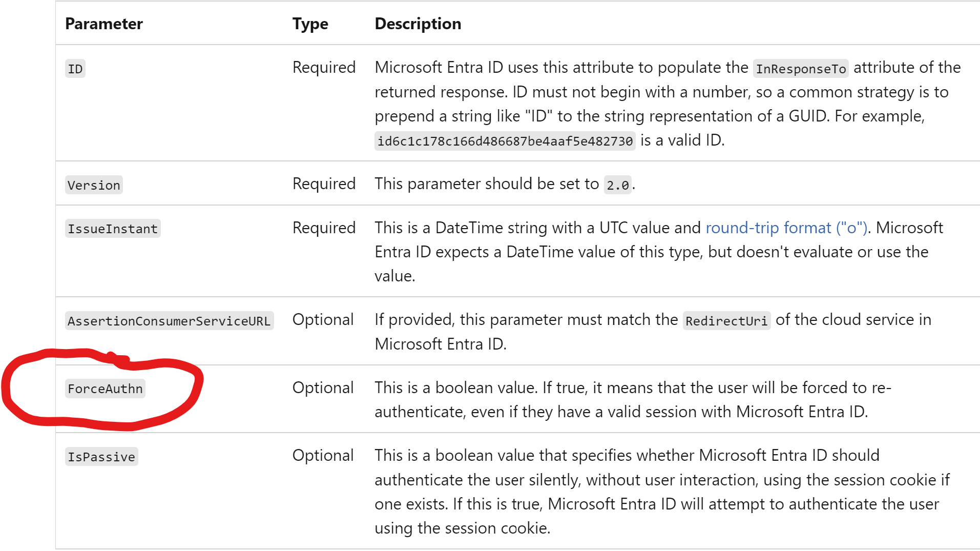This screenshot has width=980, height=551.
Task: Click Optional in the ForceAuthn row
Action: (x=323, y=387)
